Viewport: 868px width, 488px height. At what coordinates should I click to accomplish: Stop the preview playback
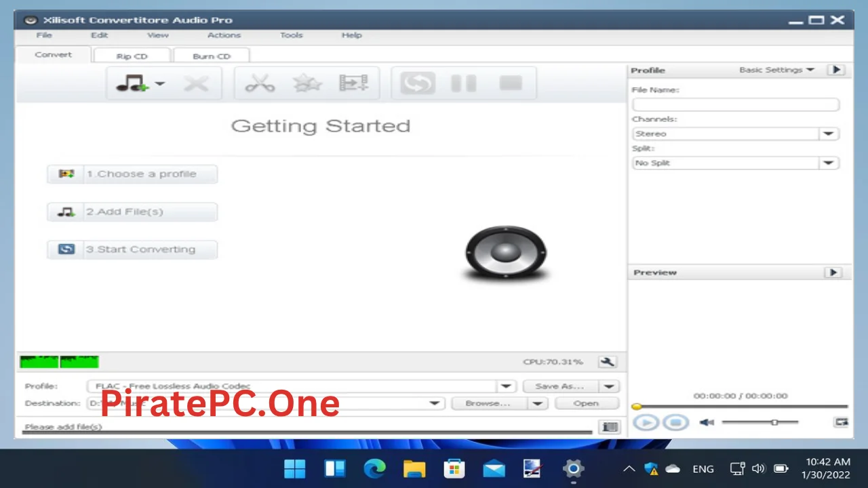[x=675, y=423]
